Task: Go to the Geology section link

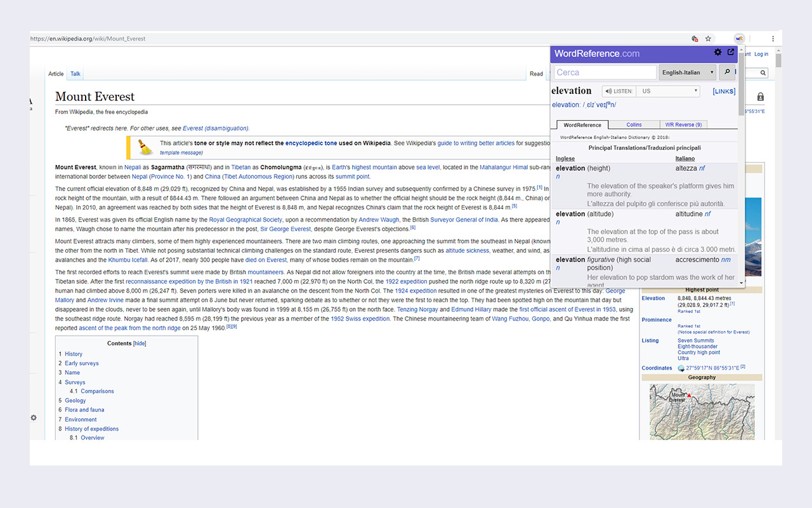Action: 75,401
